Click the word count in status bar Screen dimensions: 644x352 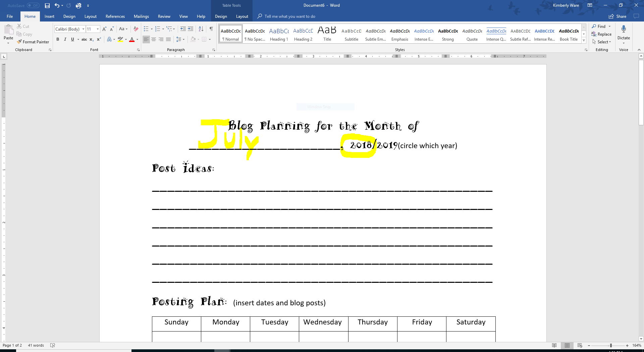(36, 345)
